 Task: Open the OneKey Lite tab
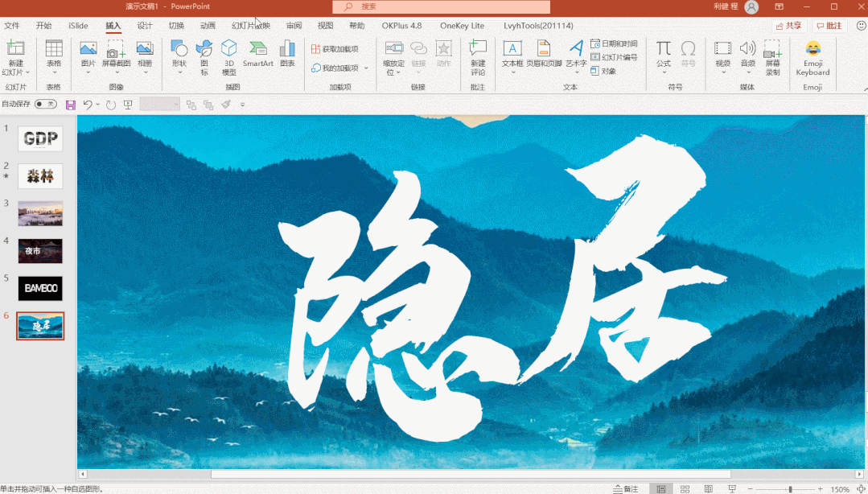pos(462,26)
